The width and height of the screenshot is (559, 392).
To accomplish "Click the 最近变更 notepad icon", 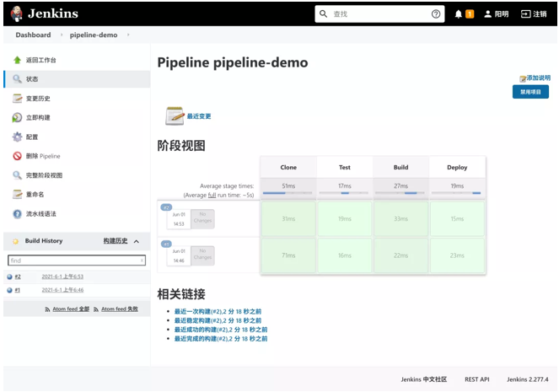I will click(175, 115).
